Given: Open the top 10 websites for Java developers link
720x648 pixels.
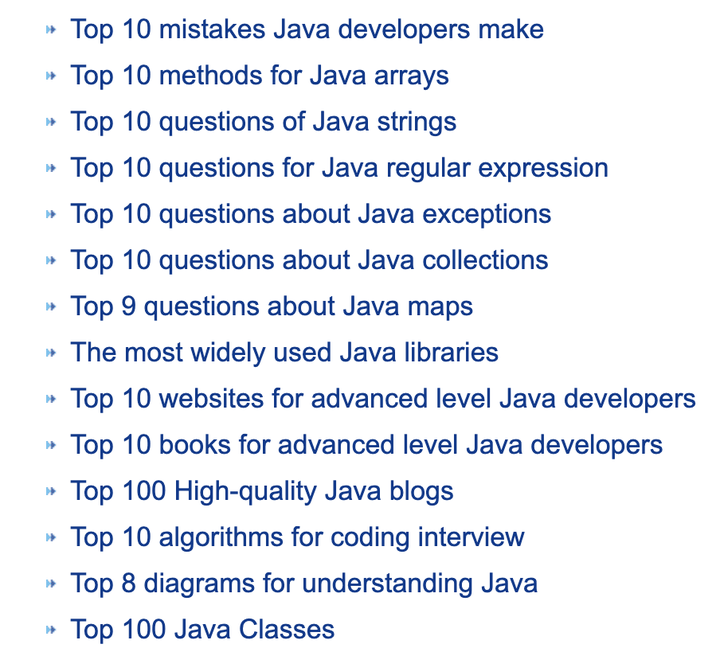Looking at the screenshot, I should click(383, 398).
